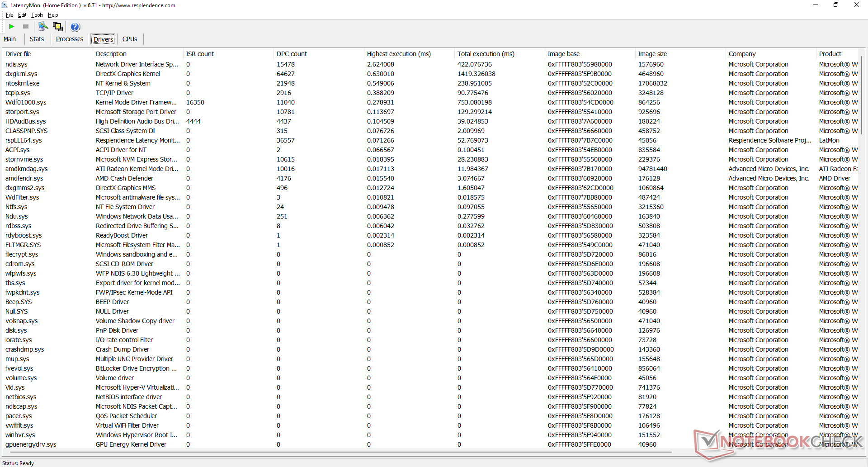868x467 pixels.
Task: Select the dxgkrnl.sys driver row
Action: (430, 74)
